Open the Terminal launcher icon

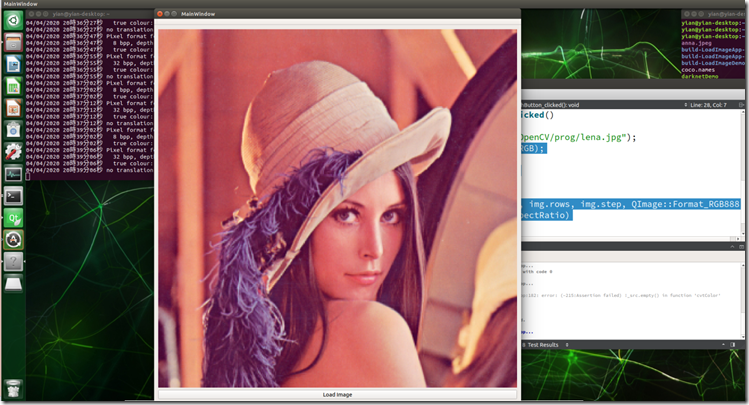click(x=13, y=196)
